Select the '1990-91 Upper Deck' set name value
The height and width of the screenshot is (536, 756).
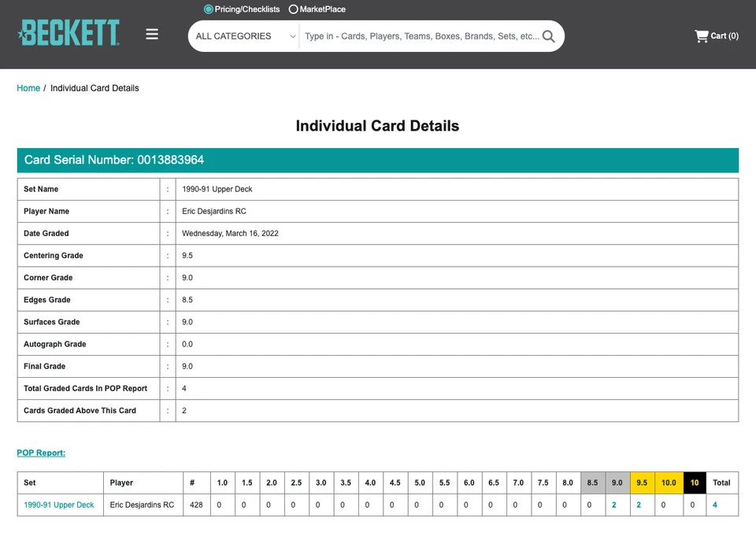pos(217,189)
